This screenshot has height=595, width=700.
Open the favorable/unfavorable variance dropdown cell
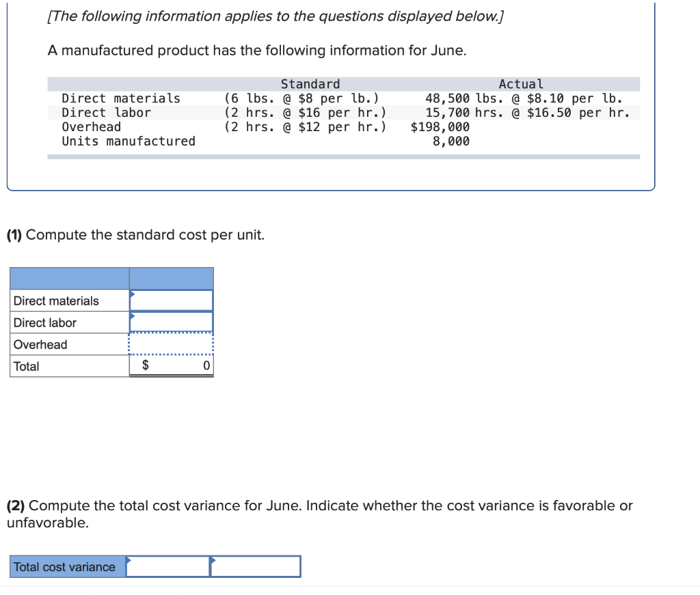pos(256,566)
